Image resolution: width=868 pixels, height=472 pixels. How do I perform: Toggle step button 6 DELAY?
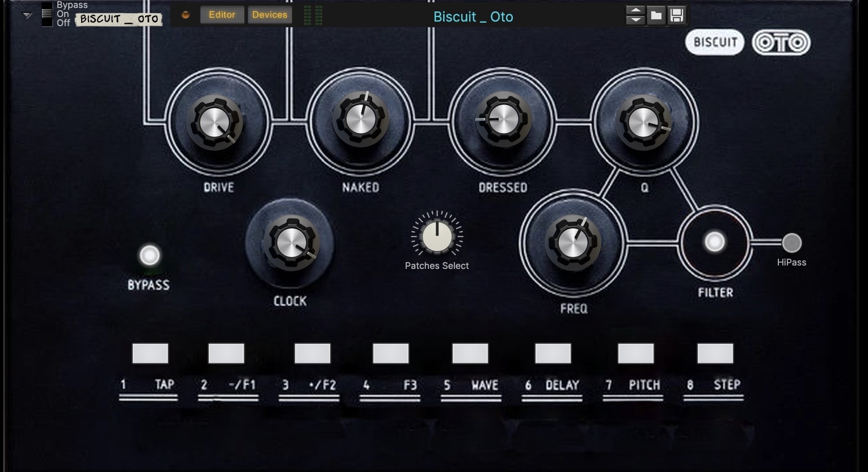point(553,353)
